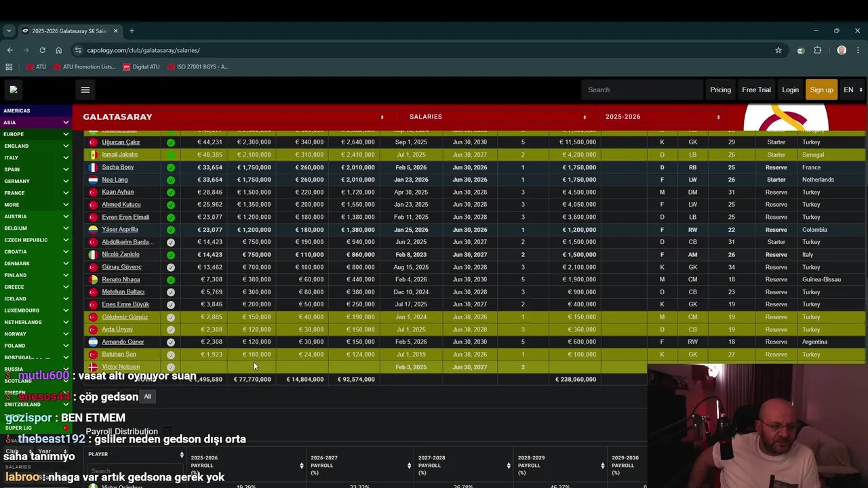
Task: Toggle verified check for Sacha Boey
Action: click(x=171, y=167)
